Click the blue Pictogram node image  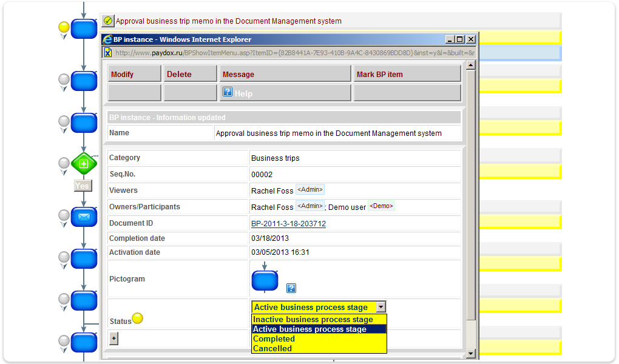[265, 280]
